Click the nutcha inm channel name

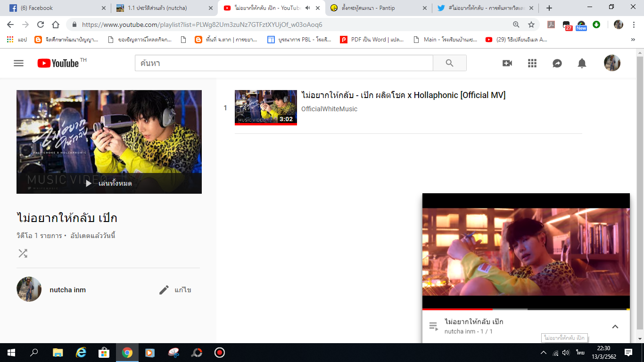pos(68,290)
